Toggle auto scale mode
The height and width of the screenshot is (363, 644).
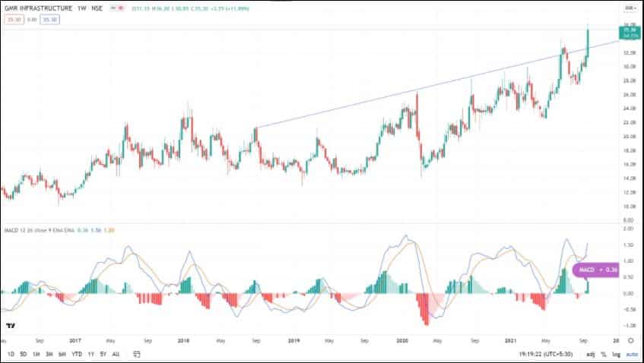click(632, 354)
